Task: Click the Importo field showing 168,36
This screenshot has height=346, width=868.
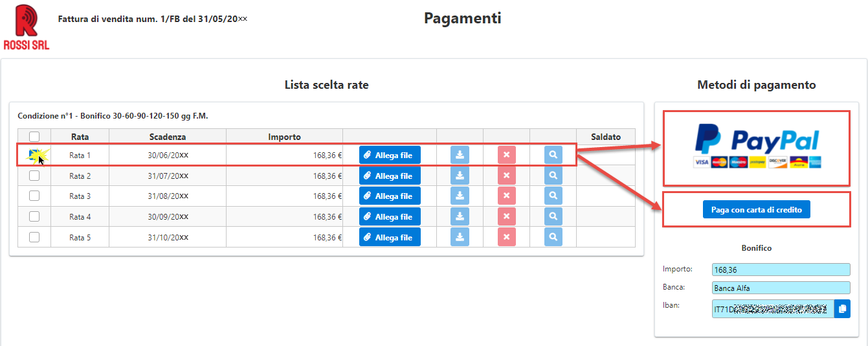Action: pos(781,270)
